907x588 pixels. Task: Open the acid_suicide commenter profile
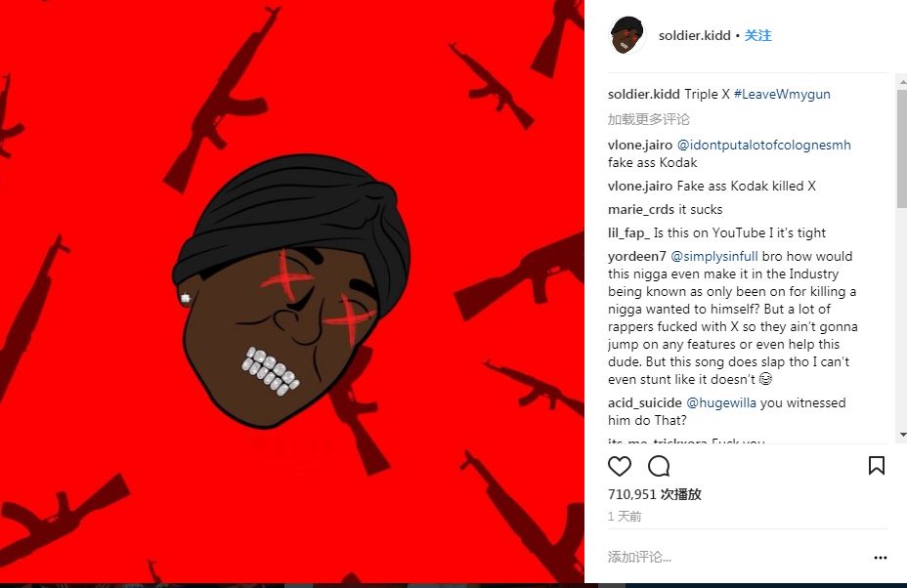click(644, 403)
